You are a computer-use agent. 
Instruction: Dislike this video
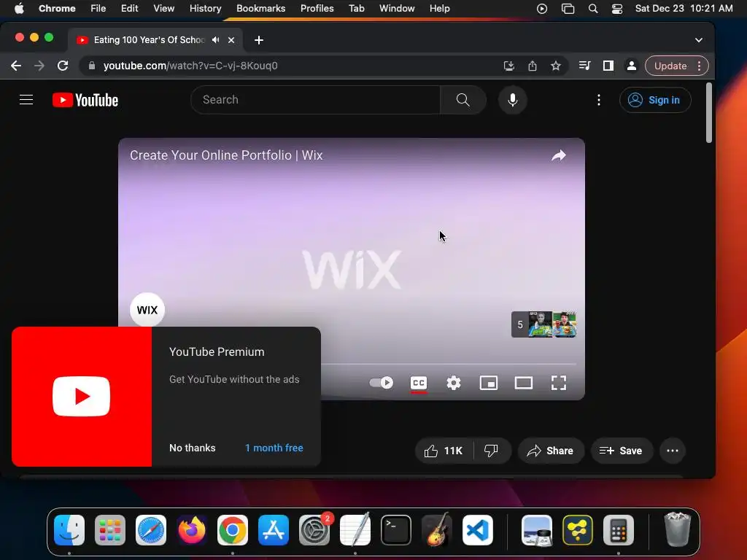492,451
